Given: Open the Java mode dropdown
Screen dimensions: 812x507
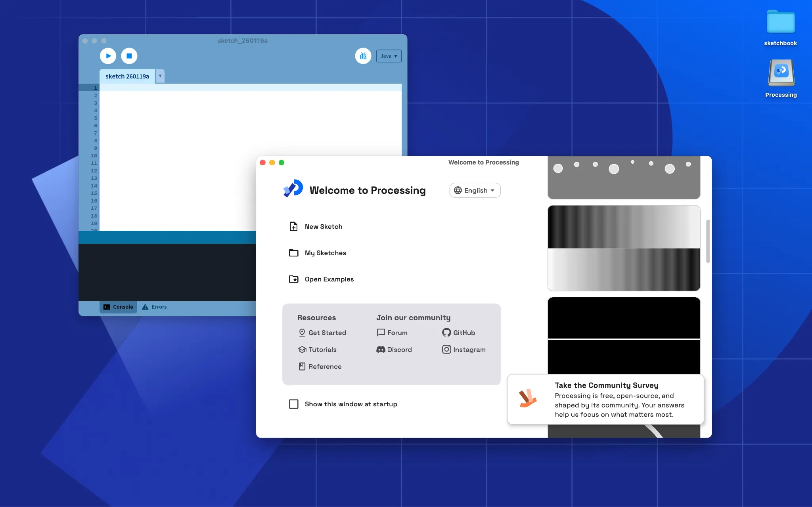Looking at the screenshot, I should (x=389, y=56).
